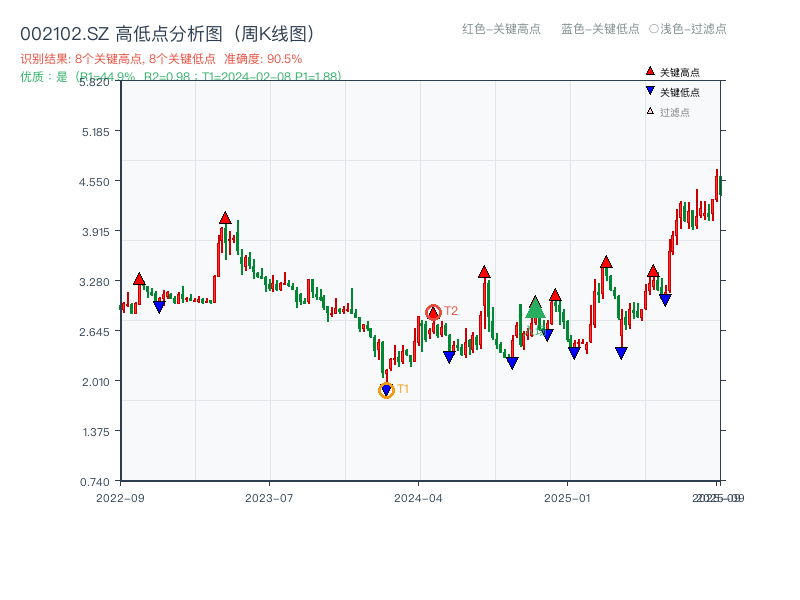Click blue triangle icon in the chart legend
Image resolution: width=800 pixels, height=600 pixels.
(650, 91)
